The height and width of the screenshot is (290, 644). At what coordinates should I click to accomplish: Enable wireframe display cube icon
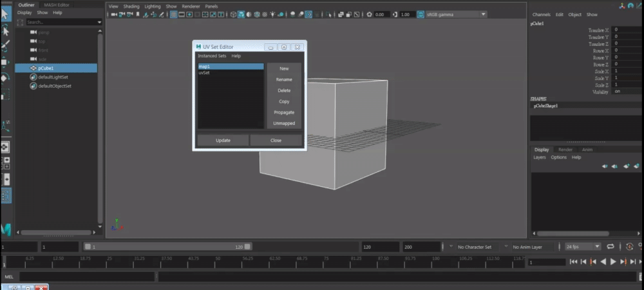tap(233, 14)
